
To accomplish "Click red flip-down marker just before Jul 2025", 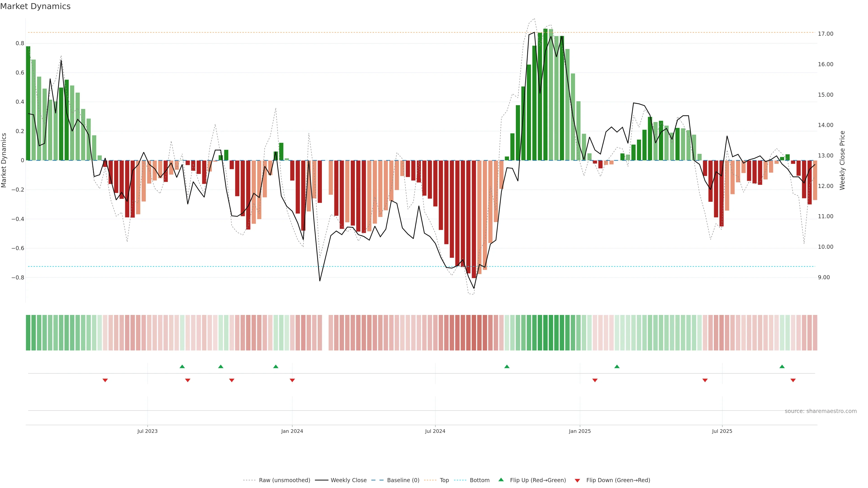I will (x=705, y=380).
